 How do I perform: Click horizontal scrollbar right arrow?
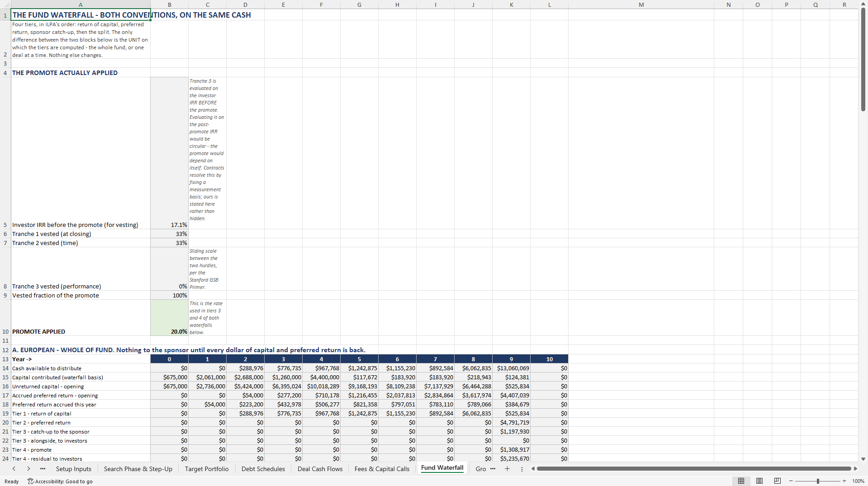pyautogui.click(x=855, y=469)
